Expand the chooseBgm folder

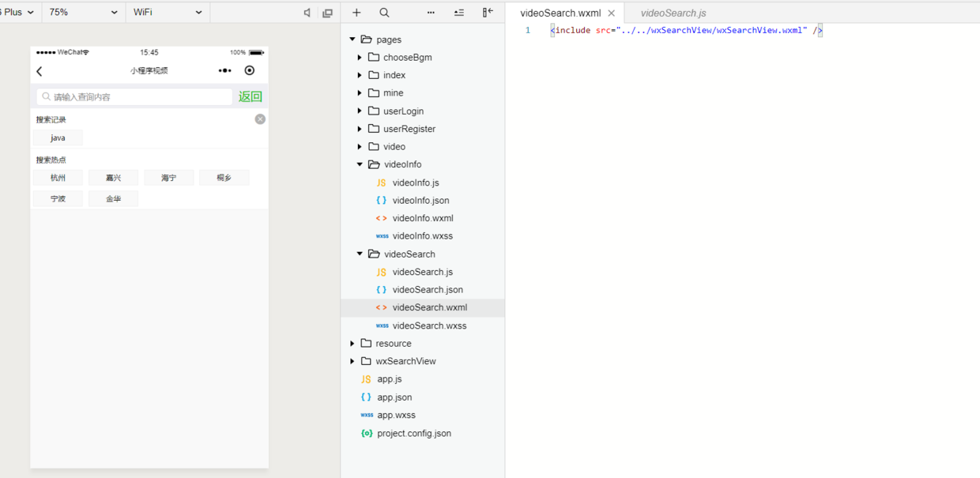tap(360, 58)
